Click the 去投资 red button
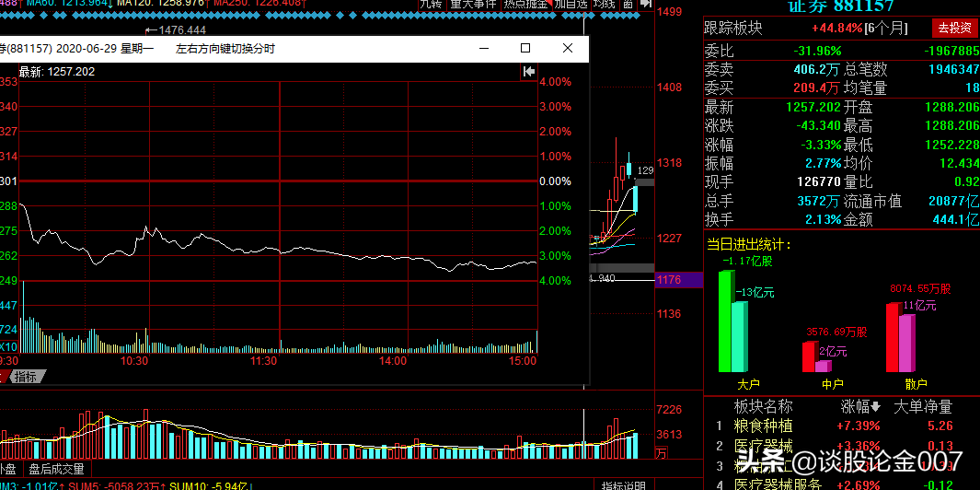Viewport: 980px width, 490px height. (954, 28)
